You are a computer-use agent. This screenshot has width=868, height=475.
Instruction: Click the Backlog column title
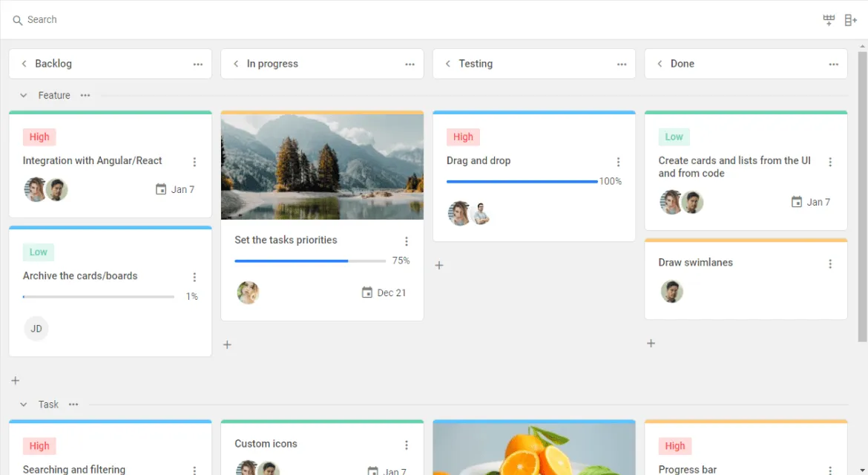pos(53,64)
